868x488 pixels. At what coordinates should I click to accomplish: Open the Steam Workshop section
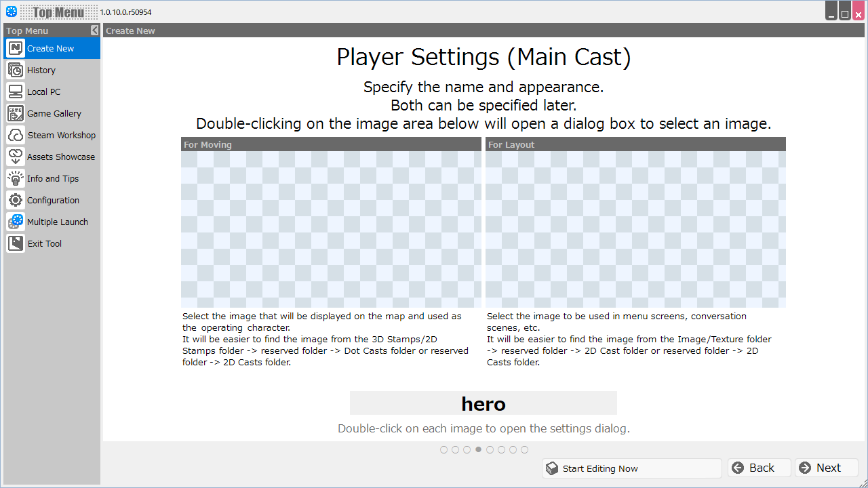(x=61, y=135)
